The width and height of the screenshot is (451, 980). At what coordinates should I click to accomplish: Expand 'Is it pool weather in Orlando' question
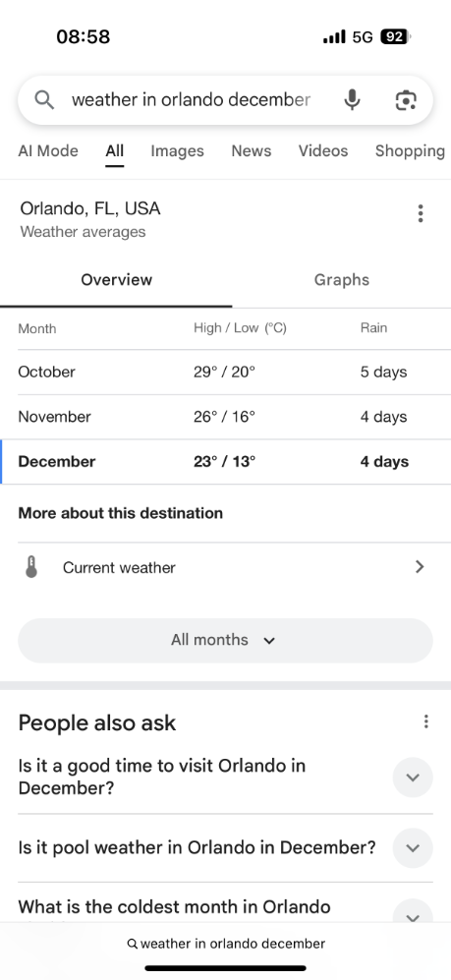tap(413, 848)
